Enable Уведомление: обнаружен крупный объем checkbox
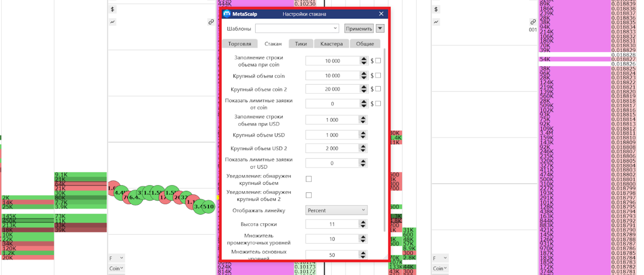This screenshot has height=275, width=644. 309,179
